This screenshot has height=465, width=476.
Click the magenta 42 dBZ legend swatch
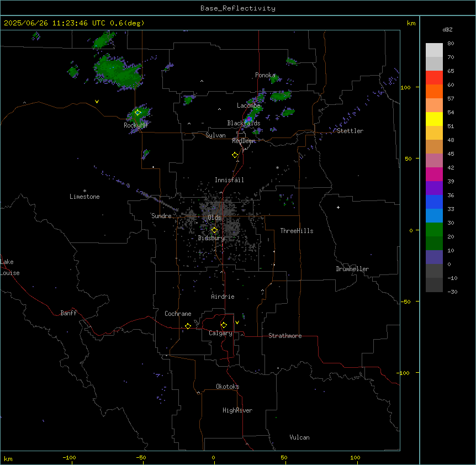434,174
